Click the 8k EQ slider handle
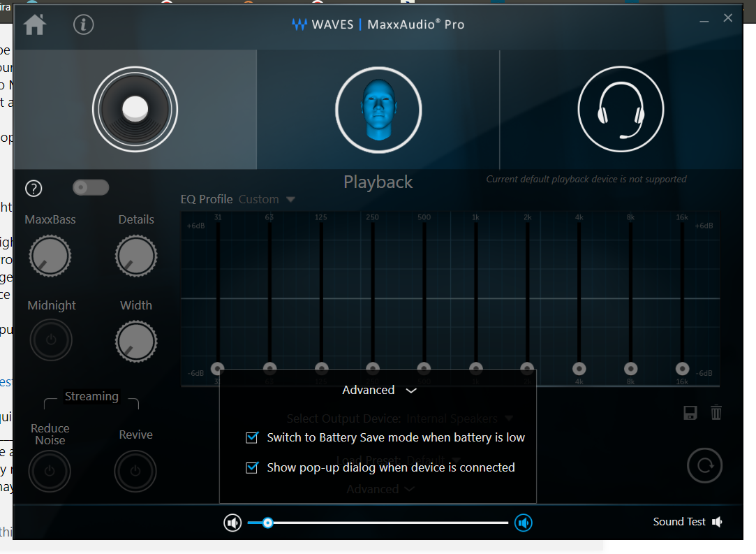The height and width of the screenshot is (554, 756). [630, 369]
